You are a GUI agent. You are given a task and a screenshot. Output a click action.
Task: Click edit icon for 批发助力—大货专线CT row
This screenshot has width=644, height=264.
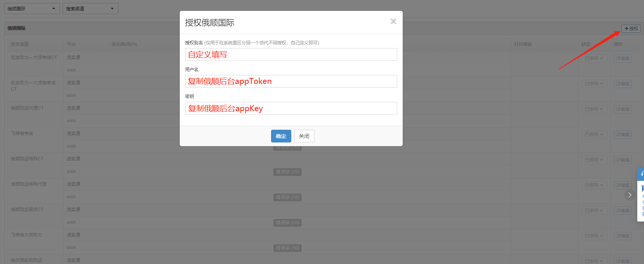tap(622, 59)
